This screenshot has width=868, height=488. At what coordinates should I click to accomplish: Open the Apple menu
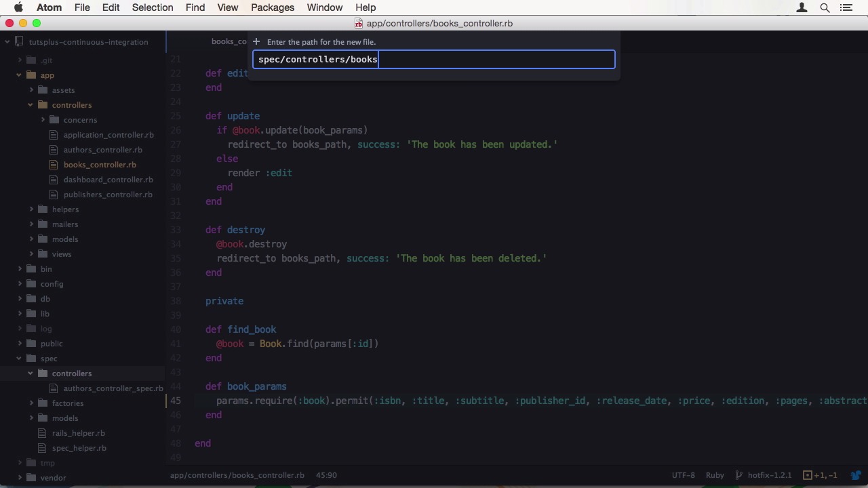18,7
